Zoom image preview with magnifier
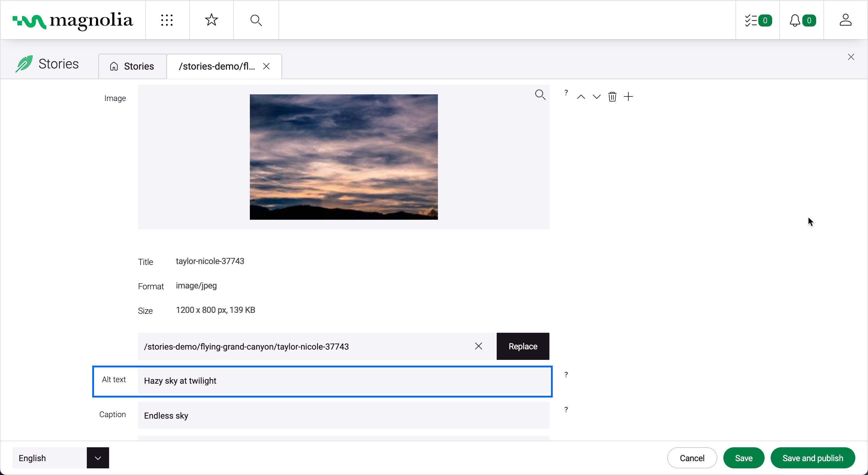 [x=540, y=95]
